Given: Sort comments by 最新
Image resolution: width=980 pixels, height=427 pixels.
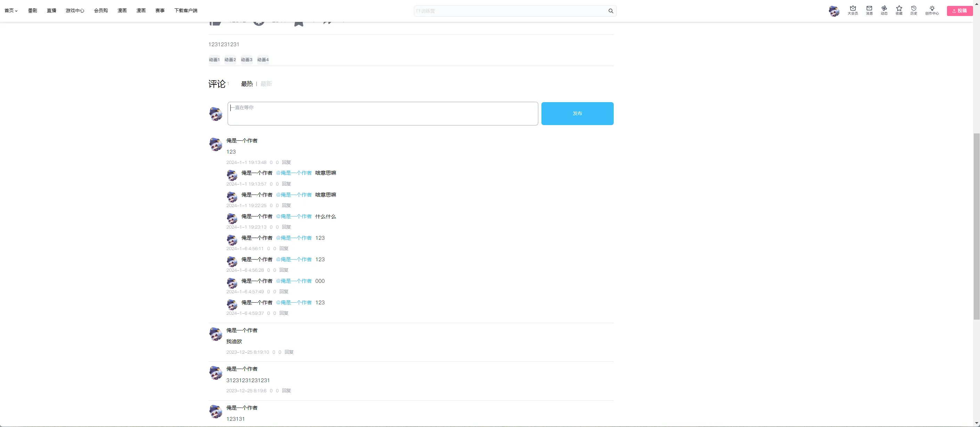Looking at the screenshot, I should 266,84.
